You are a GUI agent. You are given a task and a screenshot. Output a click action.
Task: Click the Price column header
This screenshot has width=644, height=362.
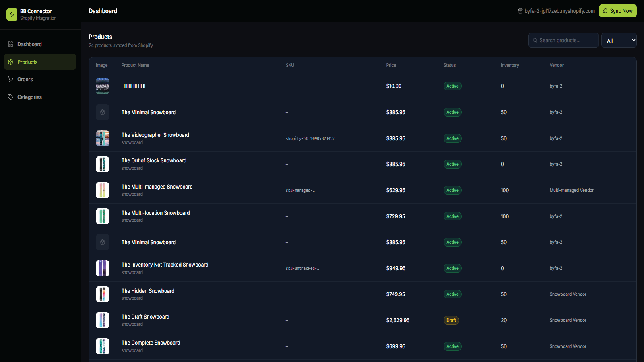[391, 65]
